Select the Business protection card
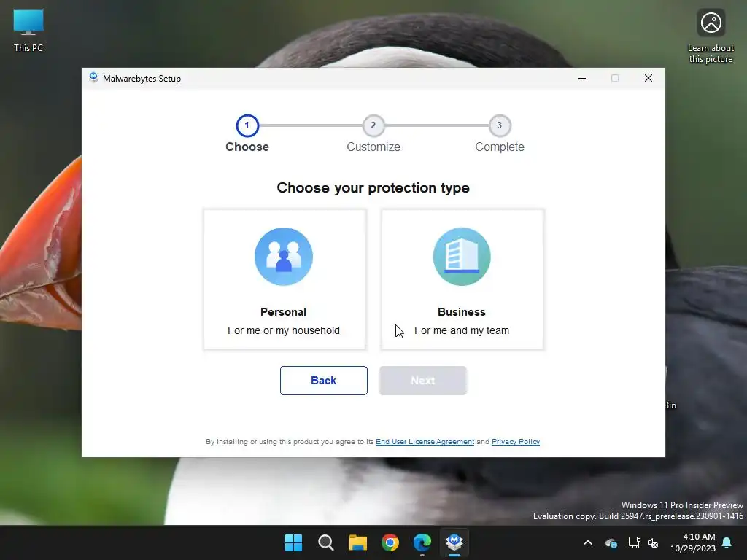This screenshot has width=747, height=560. [462, 279]
